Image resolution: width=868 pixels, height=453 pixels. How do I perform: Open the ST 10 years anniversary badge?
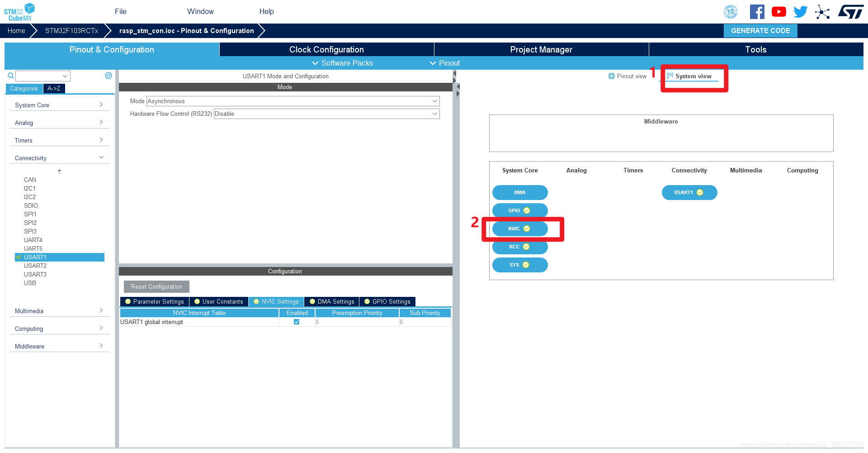(731, 12)
